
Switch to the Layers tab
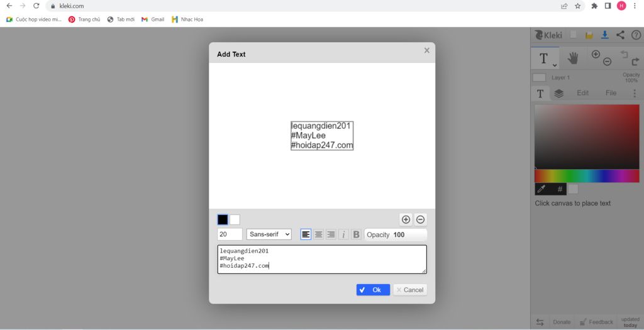(x=558, y=94)
